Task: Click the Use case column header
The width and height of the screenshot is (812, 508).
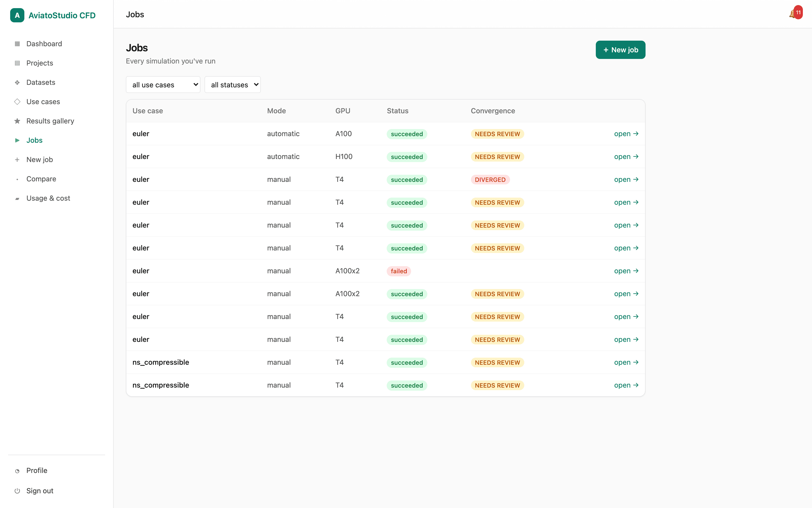Action: point(148,111)
